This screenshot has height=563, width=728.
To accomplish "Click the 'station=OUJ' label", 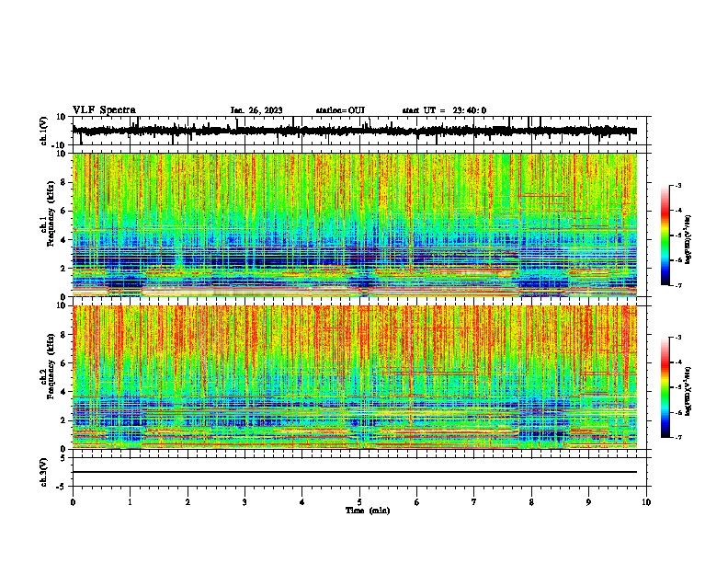I will pos(340,110).
